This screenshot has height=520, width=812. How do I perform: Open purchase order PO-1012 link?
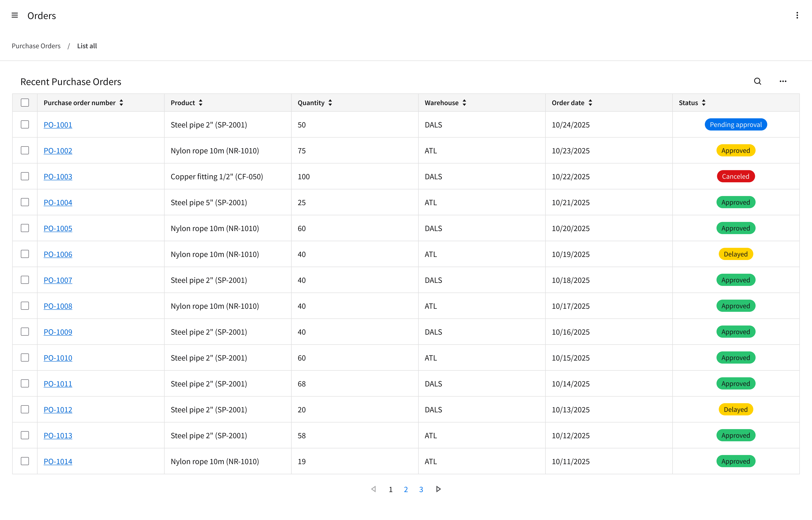point(58,410)
